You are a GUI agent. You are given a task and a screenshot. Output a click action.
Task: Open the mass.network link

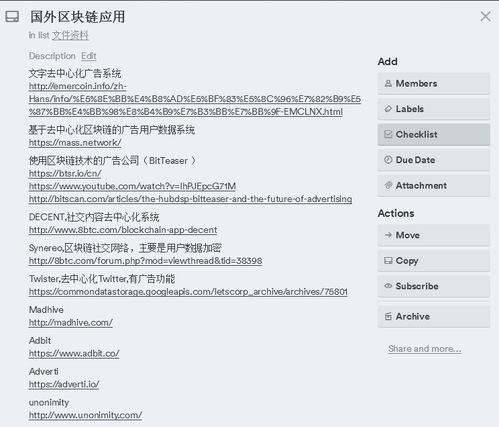(x=75, y=143)
